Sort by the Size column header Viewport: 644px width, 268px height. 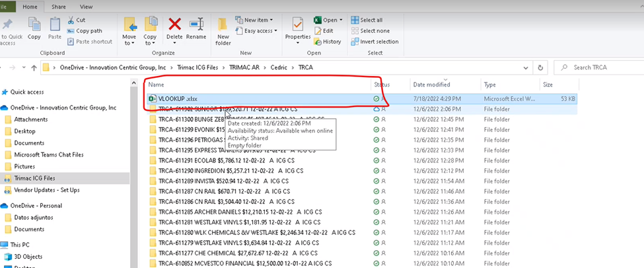coord(548,84)
